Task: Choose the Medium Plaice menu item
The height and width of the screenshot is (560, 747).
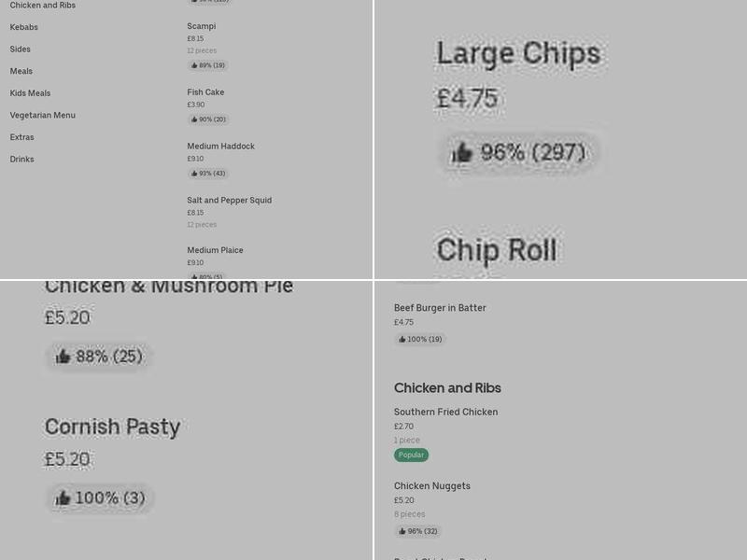Action: point(215,250)
